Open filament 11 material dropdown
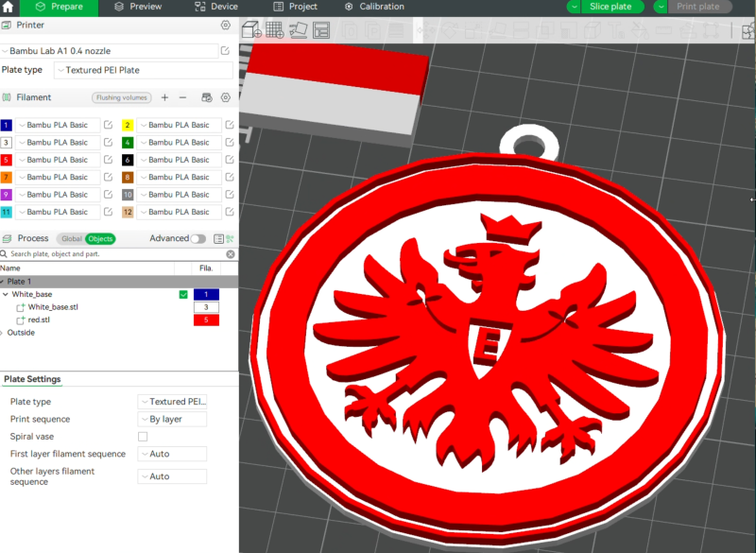756x553 pixels. point(58,212)
